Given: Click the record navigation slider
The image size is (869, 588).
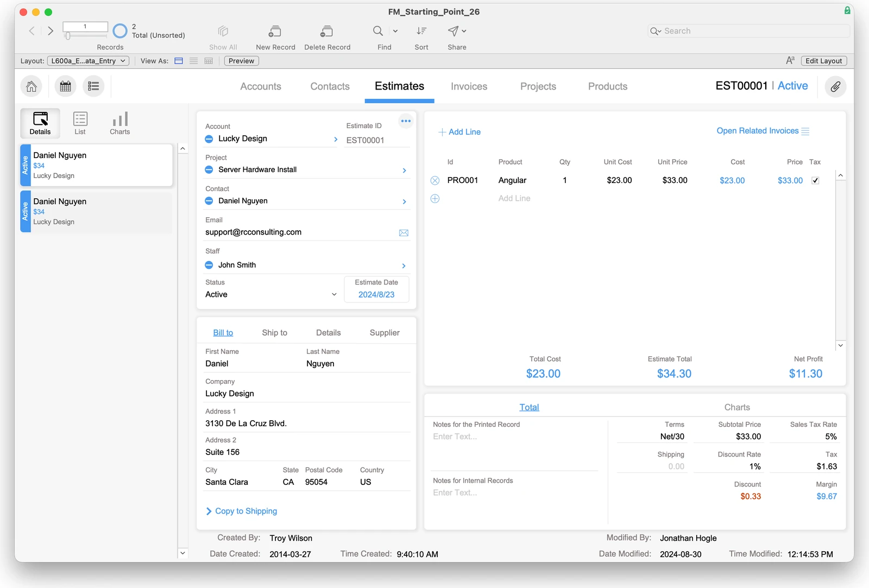Looking at the screenshot, I should (x=85, y=36).
